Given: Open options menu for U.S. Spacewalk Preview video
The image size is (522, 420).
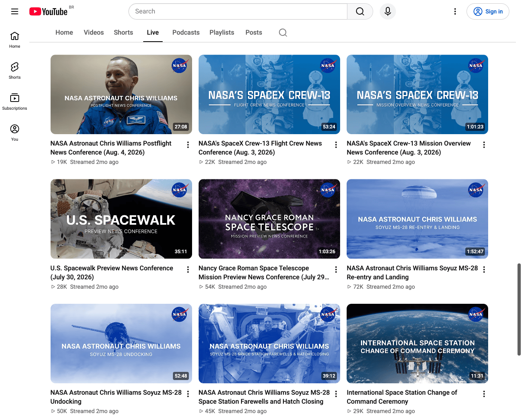Looking at the screenshot, I should (x=188, y=270).
